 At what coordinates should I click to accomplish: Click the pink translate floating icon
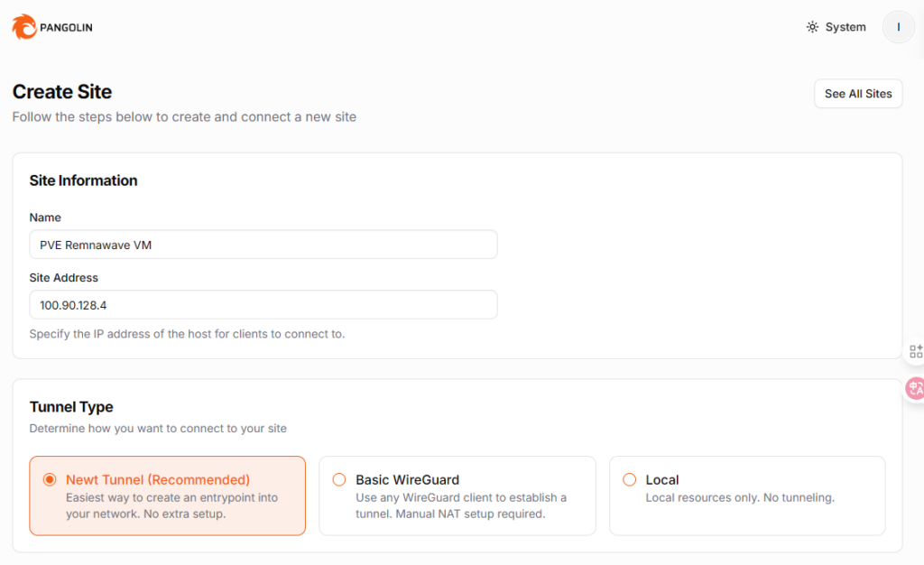(915, 388)
